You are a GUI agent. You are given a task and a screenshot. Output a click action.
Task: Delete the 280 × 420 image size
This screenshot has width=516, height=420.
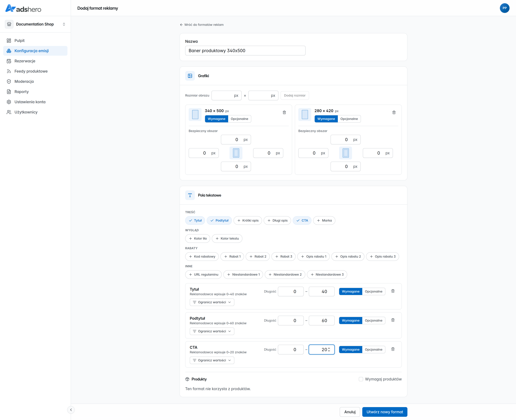click(x=394, y=113)
